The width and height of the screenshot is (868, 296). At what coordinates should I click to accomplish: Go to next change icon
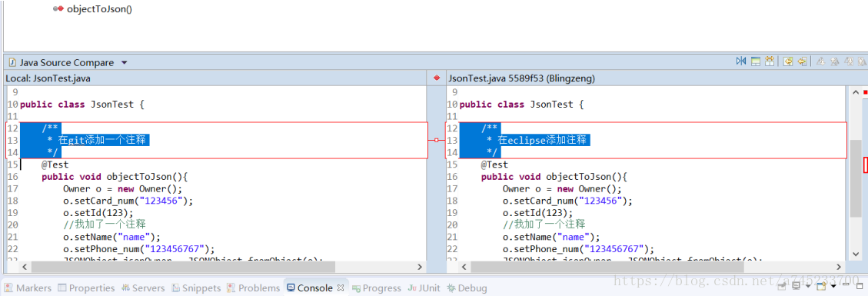point(849,62)
